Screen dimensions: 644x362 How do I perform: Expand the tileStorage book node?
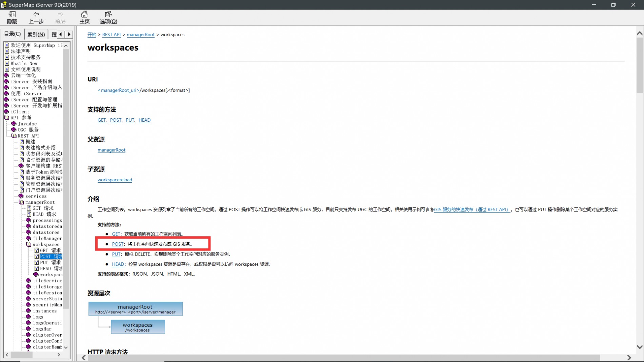point(29,286)
